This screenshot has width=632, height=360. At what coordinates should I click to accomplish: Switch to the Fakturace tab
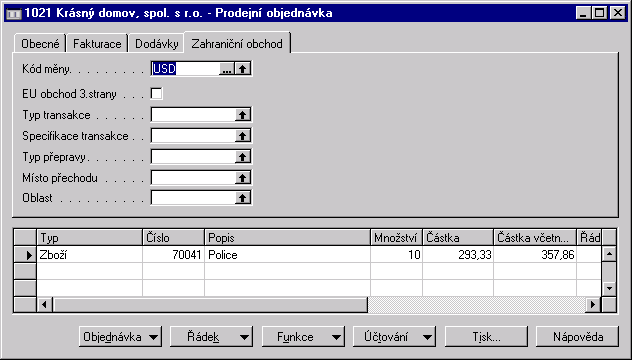tap(97, 44)
